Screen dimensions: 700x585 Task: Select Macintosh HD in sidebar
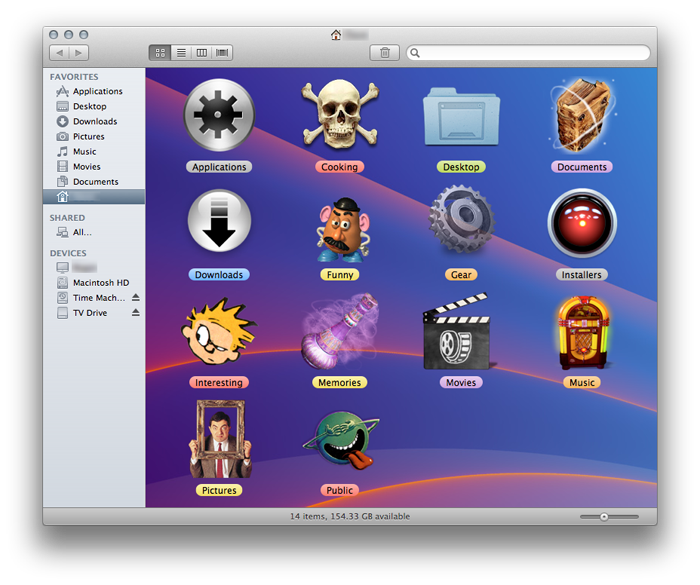coord(94,283)
